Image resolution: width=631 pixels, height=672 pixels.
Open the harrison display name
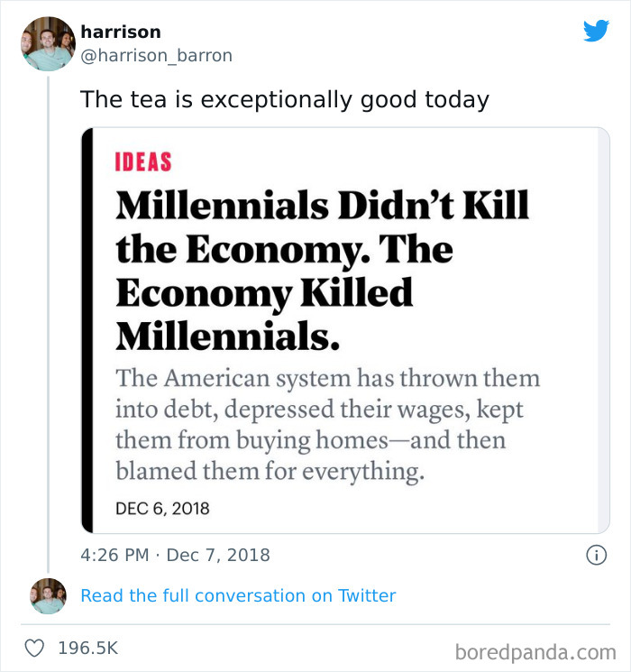(x=121, y=32)
